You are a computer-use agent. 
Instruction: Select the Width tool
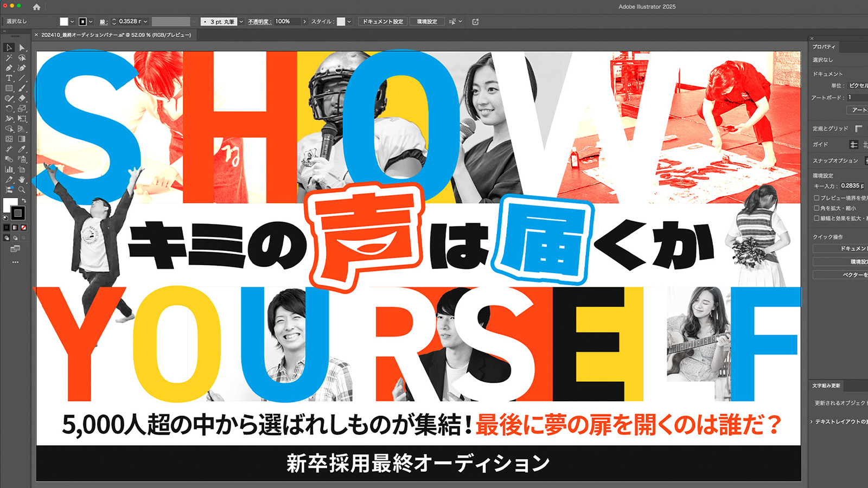(x=9, y=118)
